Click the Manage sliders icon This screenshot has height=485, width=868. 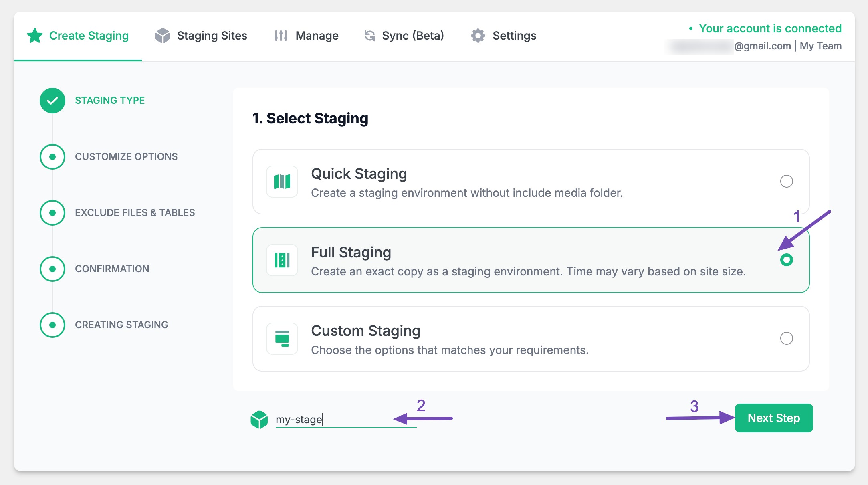281,36
